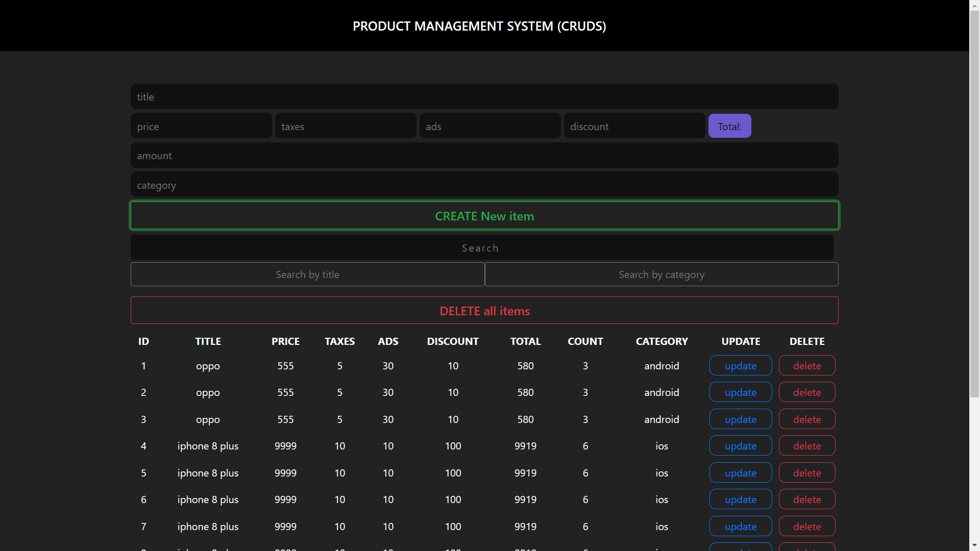Delete iphone 8 plus item ID 4
The width and height of the screenshot is (980, 551).
(x=807, y=446)
